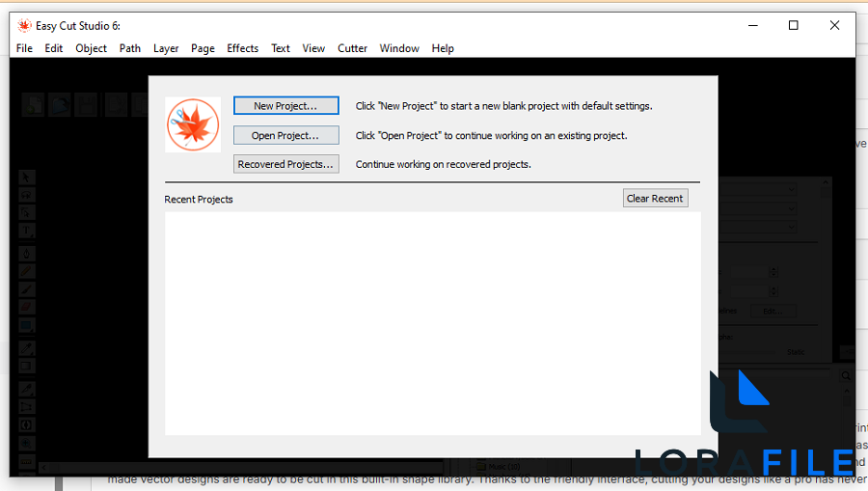The height and width of the screenshot is (491, 868).
Task: Select the arrow Selection tool in left toolbox
Action: [x=27, y=177]
